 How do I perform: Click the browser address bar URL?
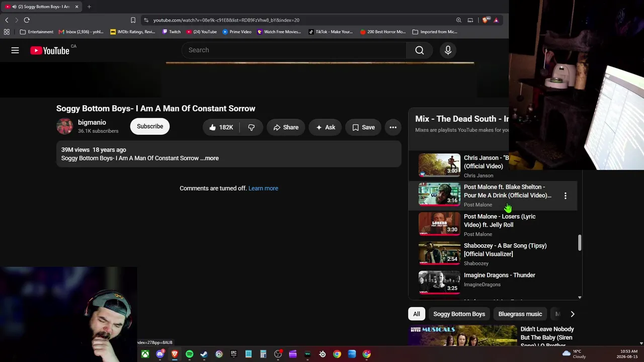(x=226, y=20)
